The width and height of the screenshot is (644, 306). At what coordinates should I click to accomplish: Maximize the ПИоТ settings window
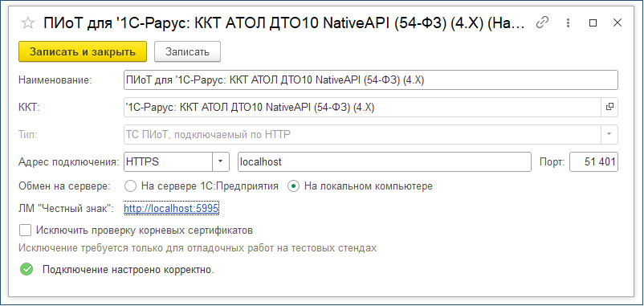point(593,23)
